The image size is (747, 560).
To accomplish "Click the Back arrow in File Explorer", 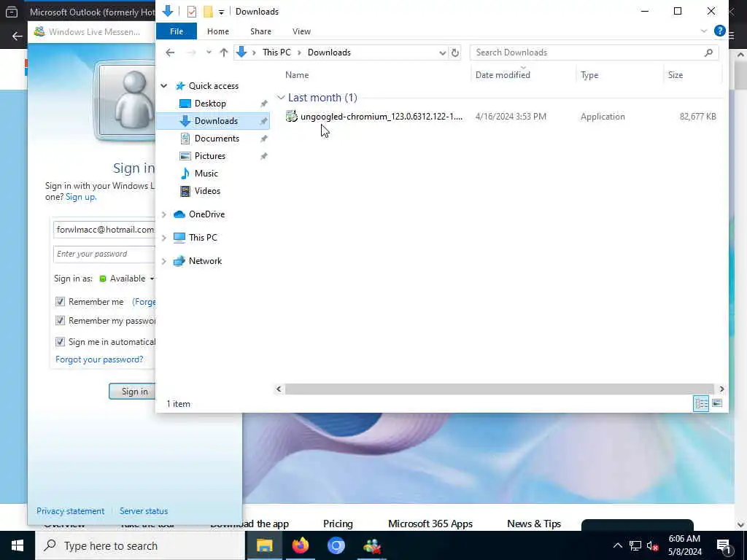I will 170,52.
